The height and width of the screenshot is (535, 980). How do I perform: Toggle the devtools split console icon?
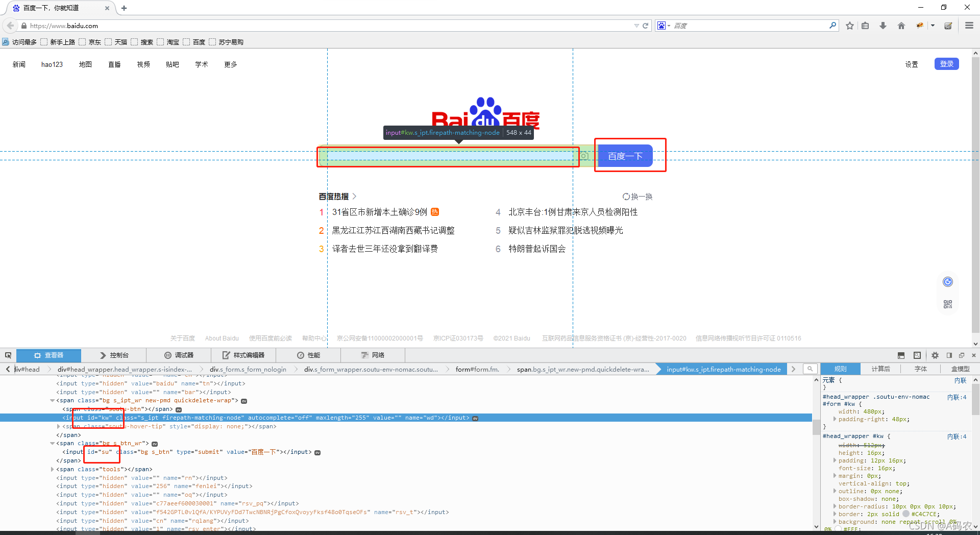point(901,355)
